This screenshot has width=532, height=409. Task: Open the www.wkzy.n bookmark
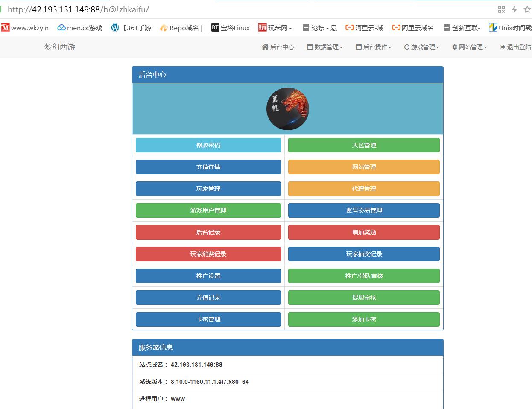click(x=25, y=28)
